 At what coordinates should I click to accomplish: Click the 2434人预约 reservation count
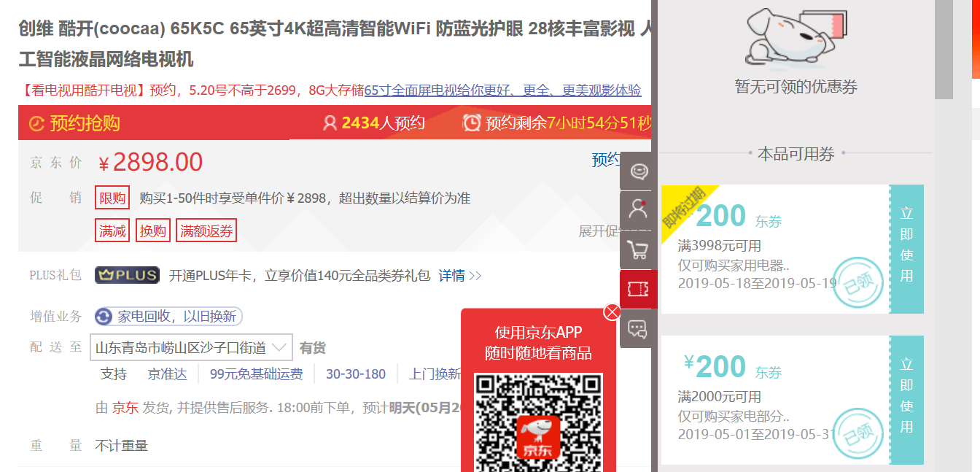[x=384, y=123]
